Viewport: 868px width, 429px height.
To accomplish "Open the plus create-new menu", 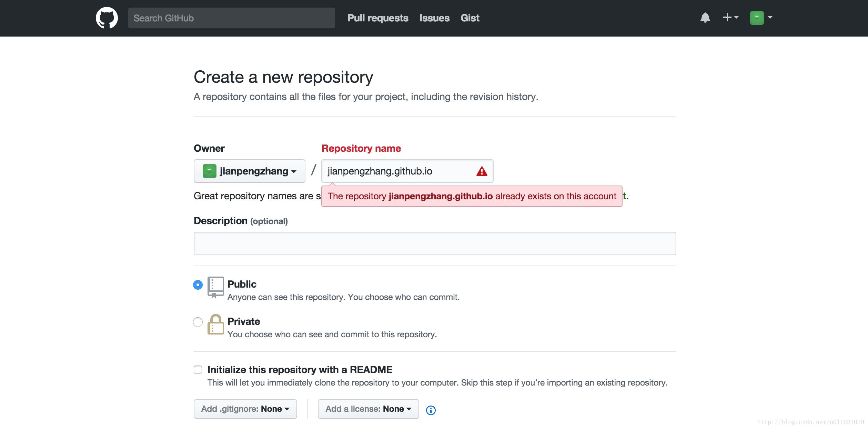I will click(x=730, y=17).
